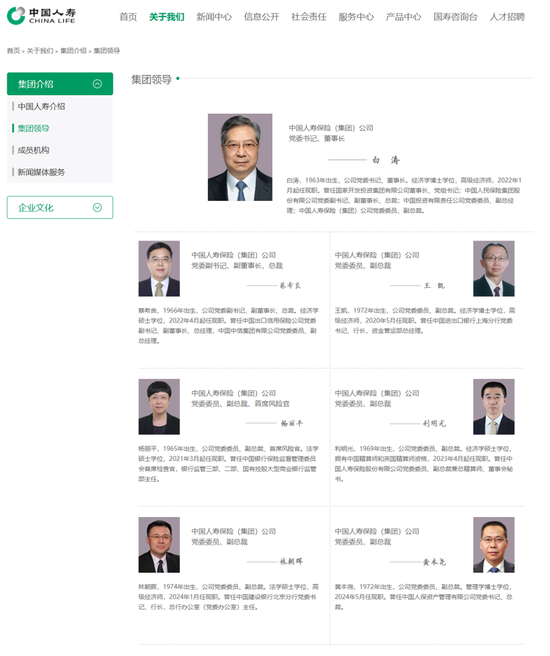Expand the 企业文化 section chevron
Screen dimensions: 550x656
[97, 208]
